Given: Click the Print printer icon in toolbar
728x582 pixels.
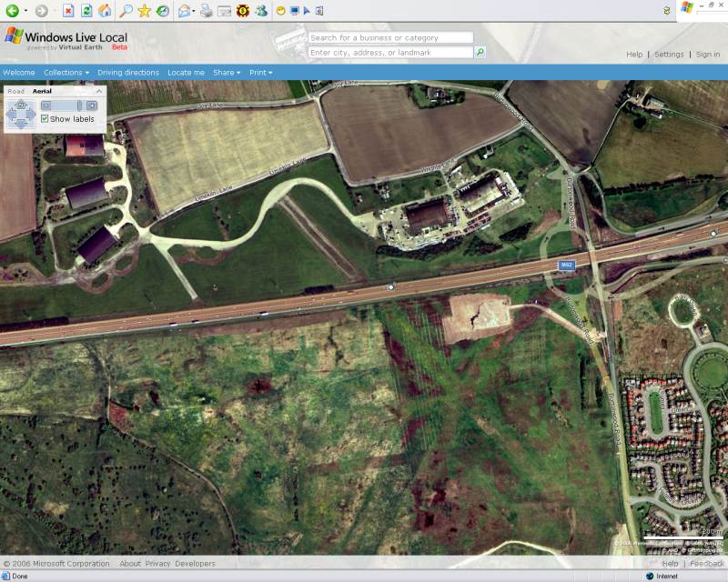Looking at the screenshot, I should pyautogui.click(x=206, y=11).
